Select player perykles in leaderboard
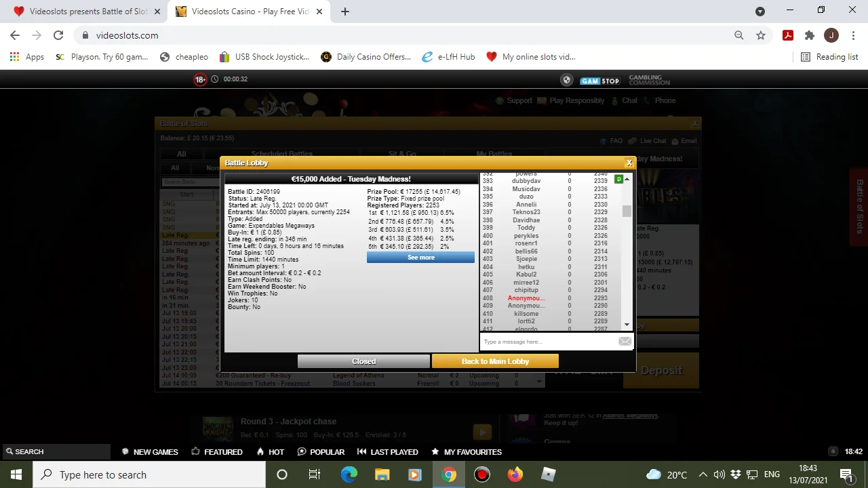868x488 pixels. (526, 236)
